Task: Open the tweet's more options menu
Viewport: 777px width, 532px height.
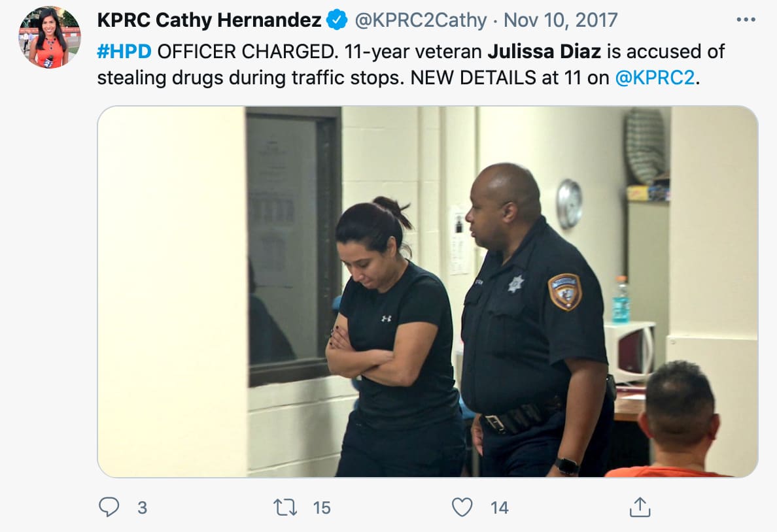Action: 746,20
